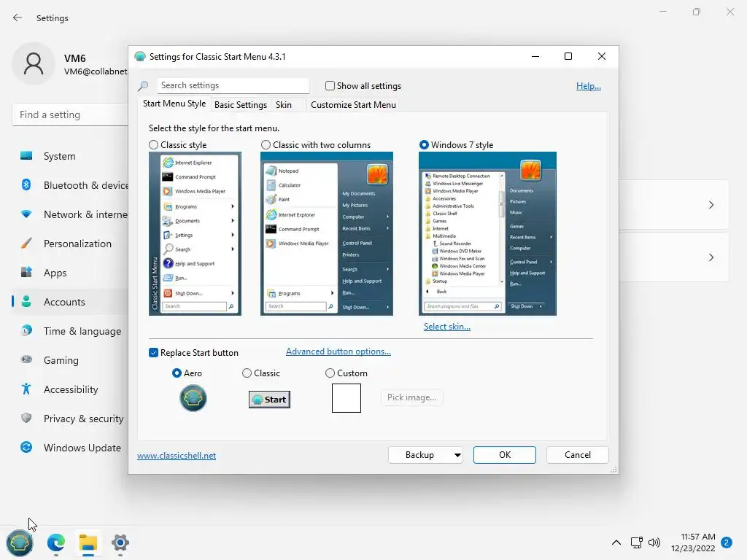Show hidden tray icons chevron

coord(616,542)
